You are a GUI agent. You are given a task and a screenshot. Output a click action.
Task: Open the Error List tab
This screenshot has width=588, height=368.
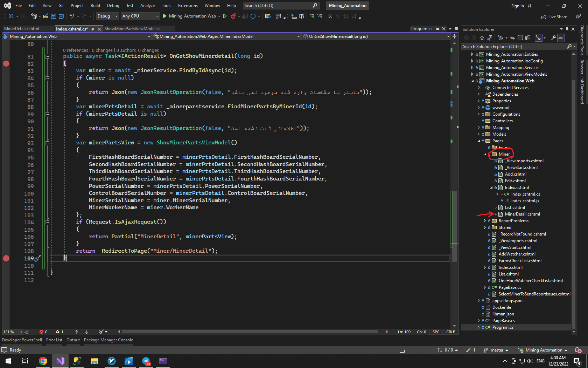click(54, 340)
